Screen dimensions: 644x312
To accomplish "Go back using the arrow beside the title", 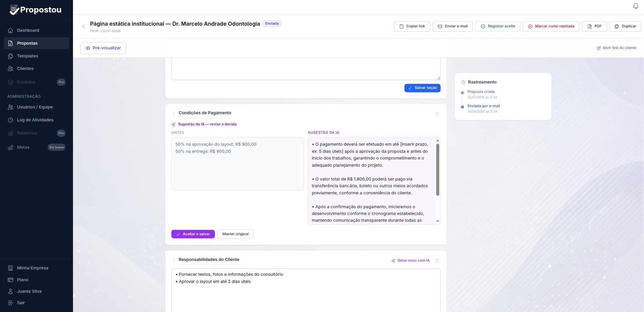I will pyautogui.click(x=83, y=26).
